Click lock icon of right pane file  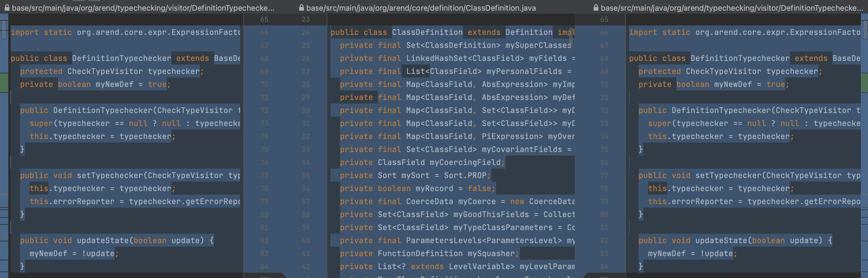[x=596, y=8]
